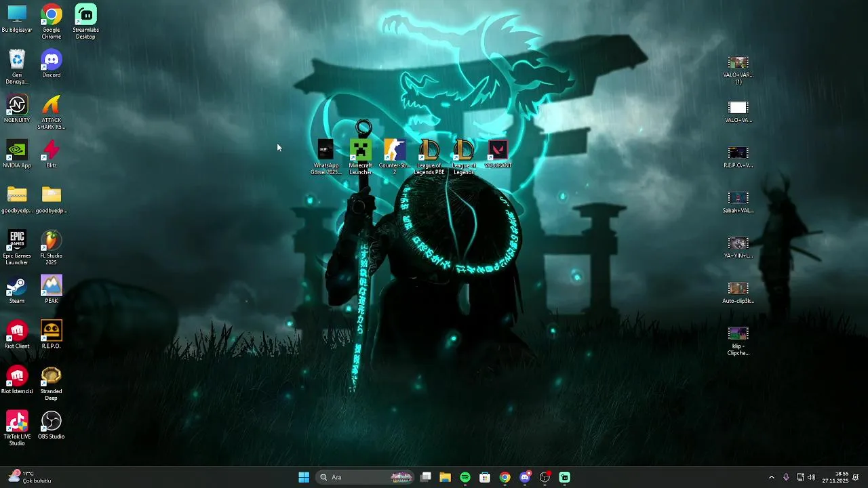Select the Minecraft Launcher icon
The width and height of the screenshot is (868, 488).
[x=361, y=157]
